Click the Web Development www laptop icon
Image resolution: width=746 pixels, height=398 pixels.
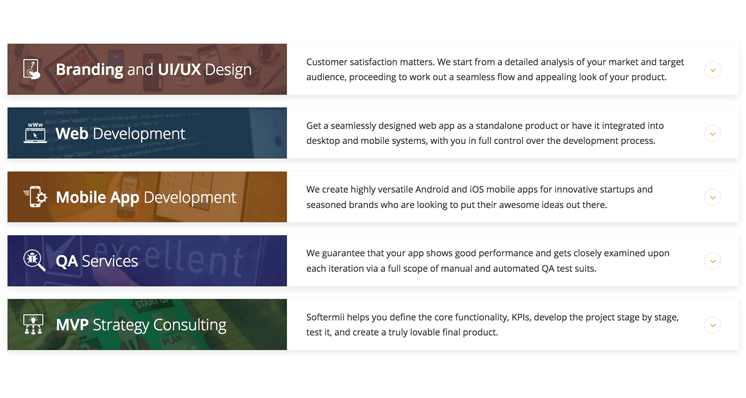click(35, 133)
